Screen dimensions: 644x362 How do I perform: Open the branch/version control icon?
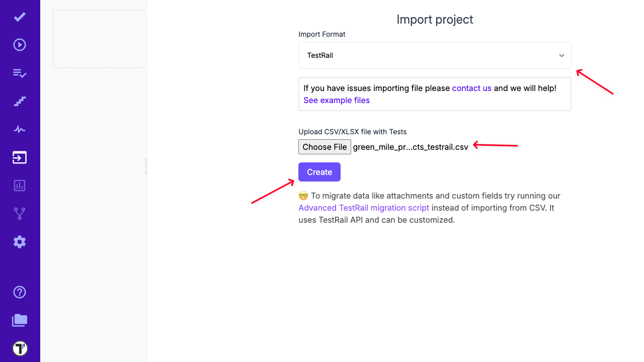coord(20,213)
